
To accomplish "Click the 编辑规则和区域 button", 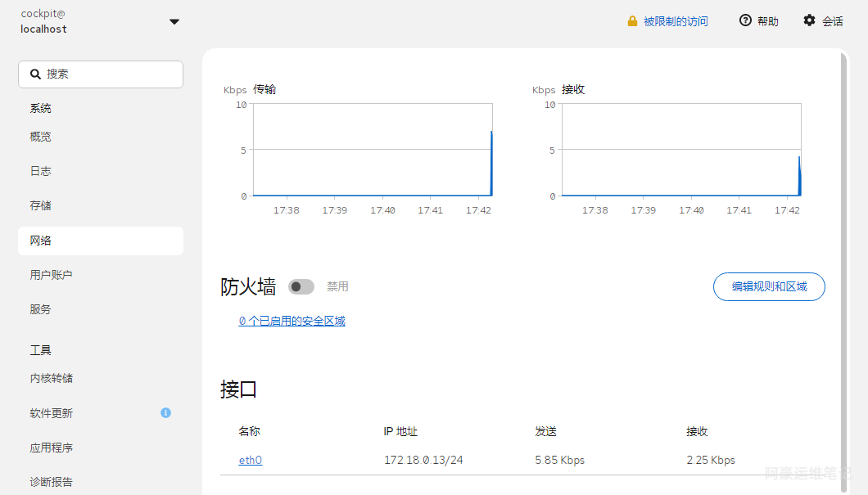I will tap(769, 286).
